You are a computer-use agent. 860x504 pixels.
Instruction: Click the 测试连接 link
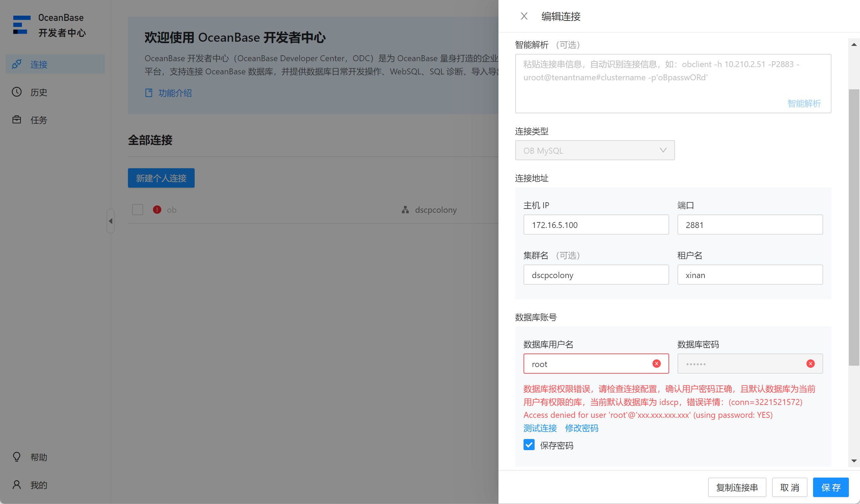(540, 428)
